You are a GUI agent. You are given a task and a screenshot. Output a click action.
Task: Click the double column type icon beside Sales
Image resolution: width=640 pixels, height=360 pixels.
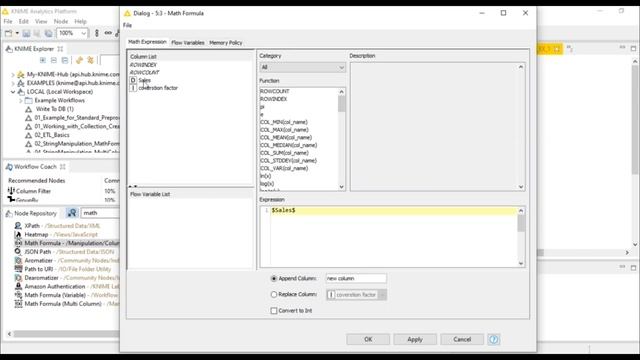pos(133,80)
